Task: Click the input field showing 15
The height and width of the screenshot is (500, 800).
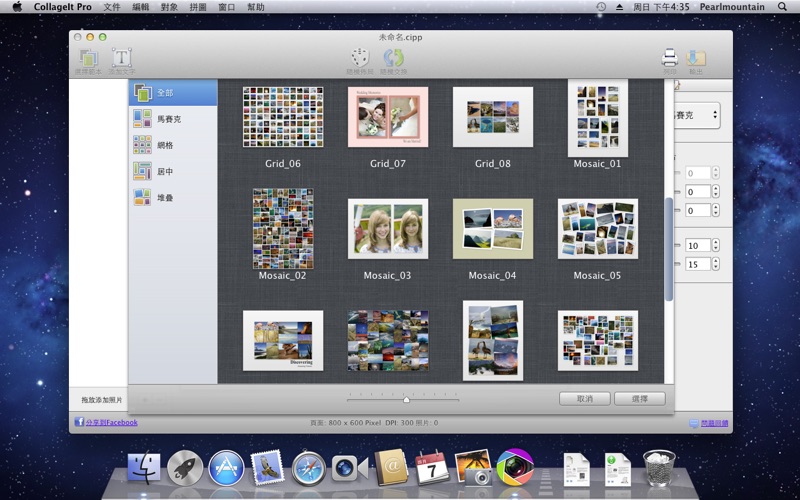Action: [698, 264]
